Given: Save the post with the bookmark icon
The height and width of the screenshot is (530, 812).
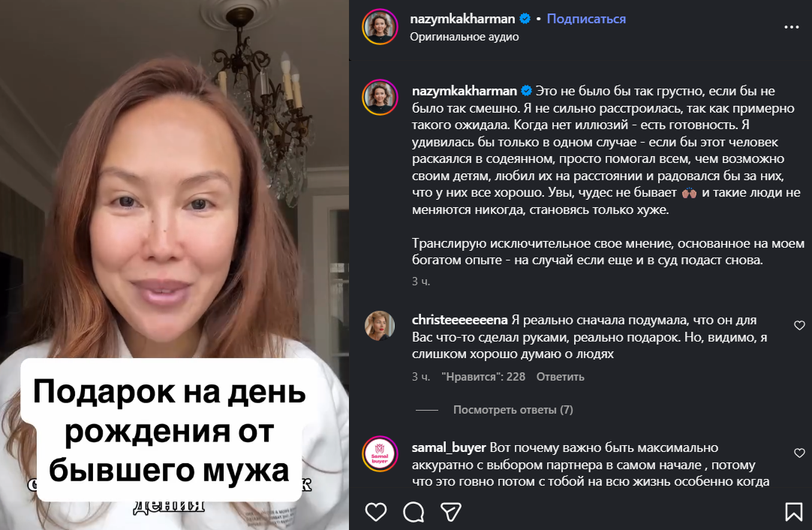Looking at the screenshot, I should (793, 512).
